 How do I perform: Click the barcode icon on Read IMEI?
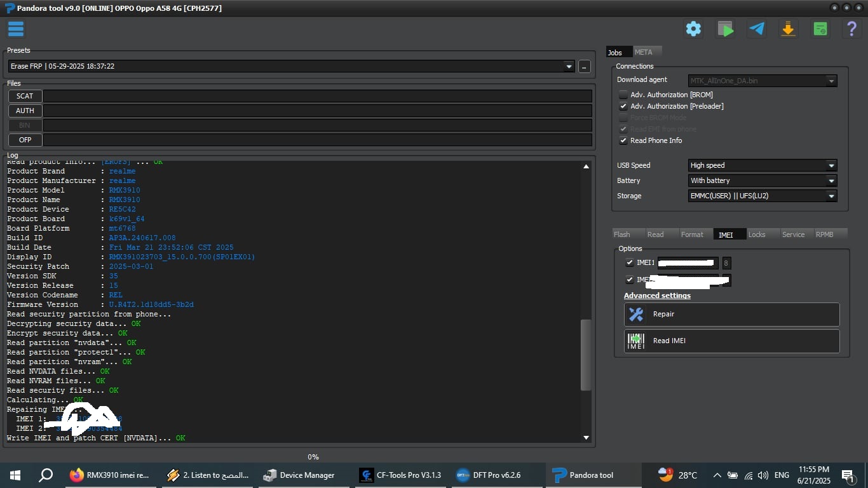pyautogui.click(x=636, y=341)
